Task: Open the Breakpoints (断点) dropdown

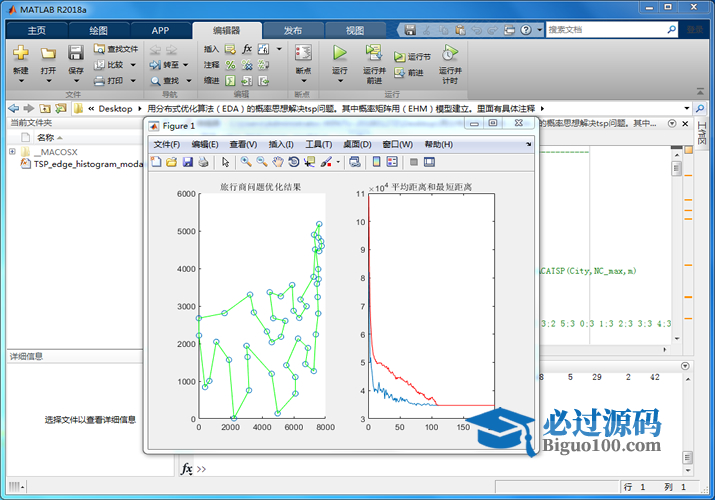Action: (303, 81)
